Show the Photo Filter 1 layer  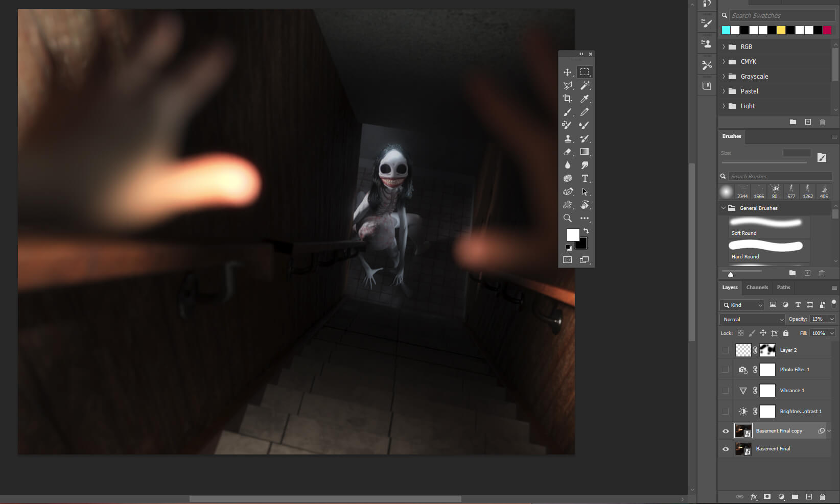point(726,370)
